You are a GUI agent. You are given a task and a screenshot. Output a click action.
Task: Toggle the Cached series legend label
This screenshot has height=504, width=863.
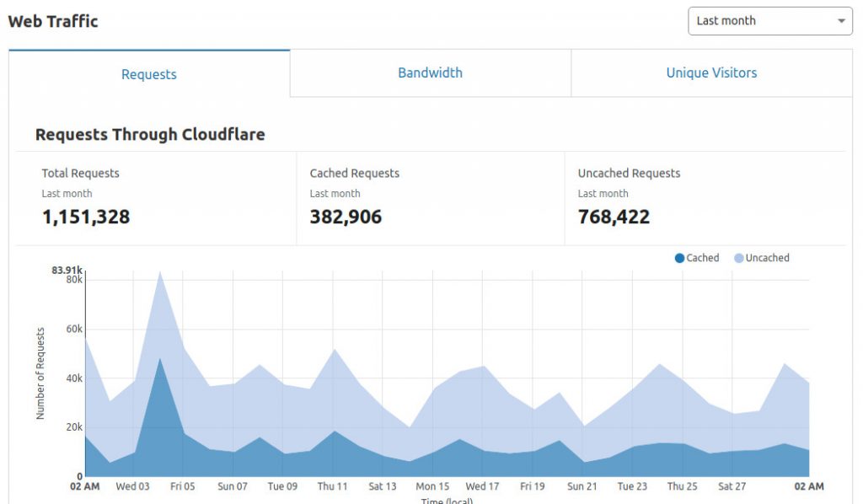click(x=703, y=258)
